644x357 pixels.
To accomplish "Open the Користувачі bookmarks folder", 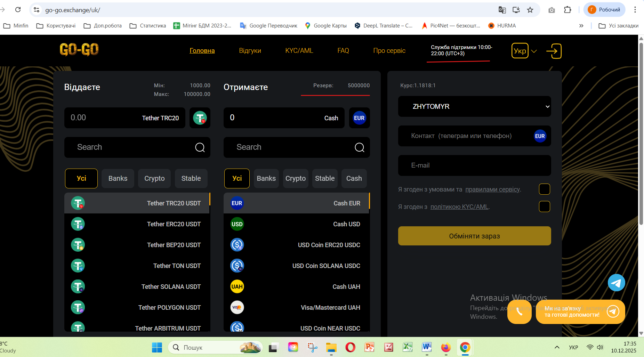I will (x=56, y=26).
